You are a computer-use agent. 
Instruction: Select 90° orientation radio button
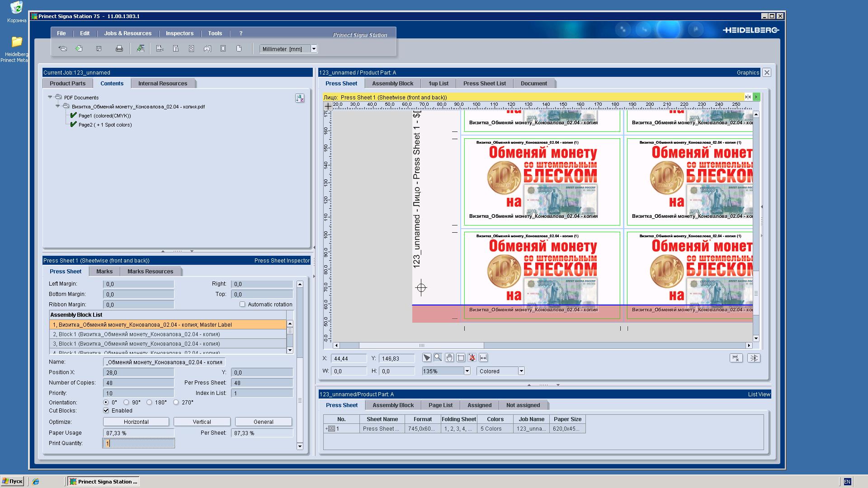[x=126, y=402]
